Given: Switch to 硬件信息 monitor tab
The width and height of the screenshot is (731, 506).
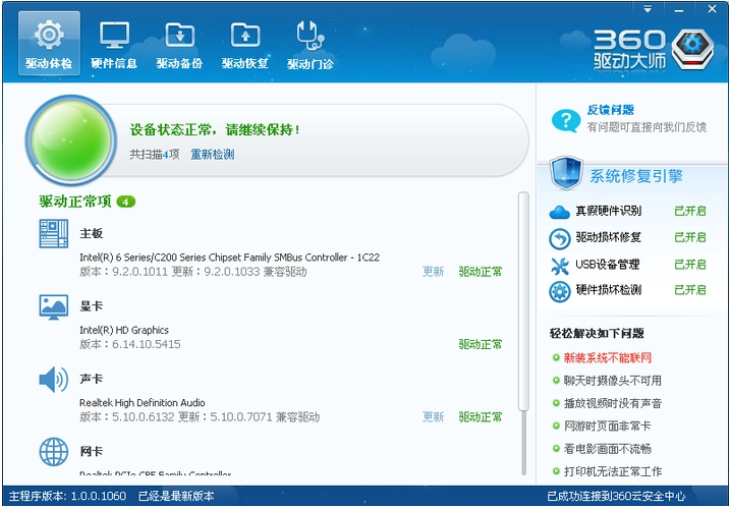Looking at the screenshot, I should pyautogui.click(x=114, y=43).
